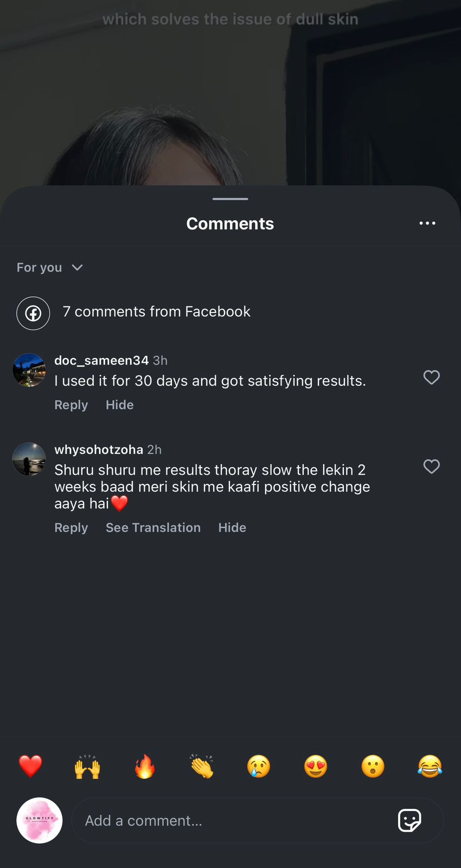Tap the laughing tears quick reaction emoji

tap(430, 767)
